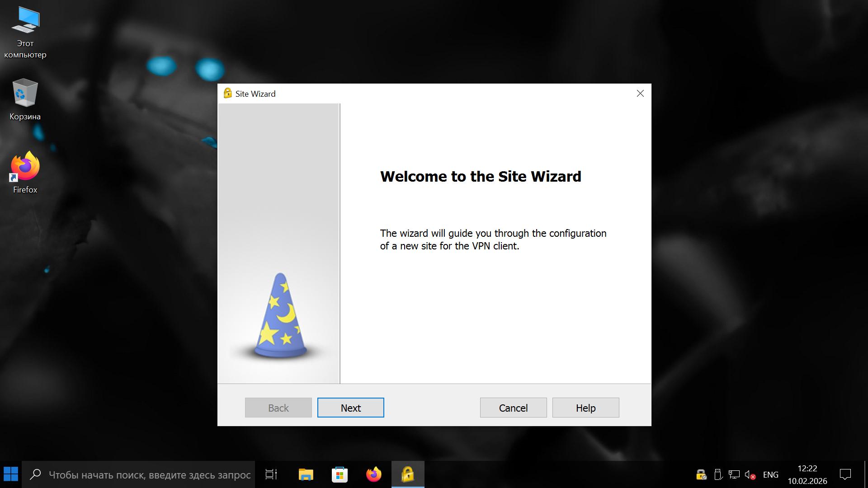Click the padlock icon in title bar
Viewport: 868px width, 488px height.
tap(227, 94)
